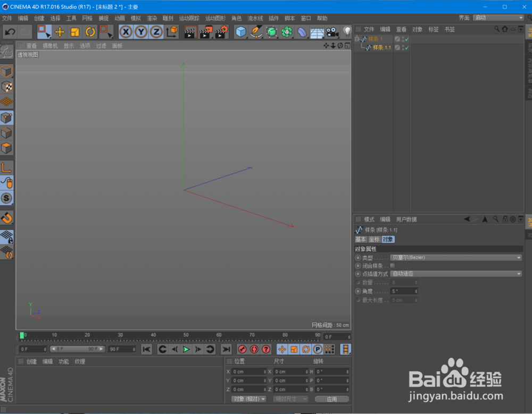This screenshot has height=414, width=532.
Task: Click the preview range slider bar
Action: (78, 349)
